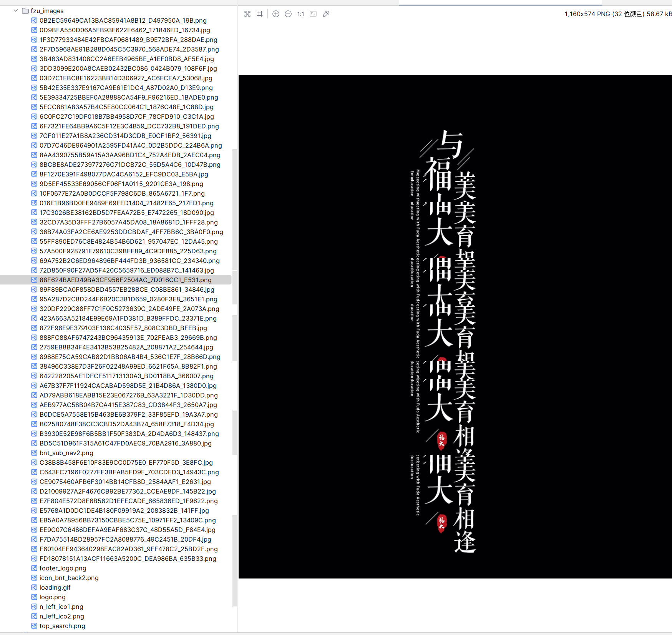Viewport: 672px width, 635px height.
Task: Open n_left_ico2.png
Action: coord(62,616)
